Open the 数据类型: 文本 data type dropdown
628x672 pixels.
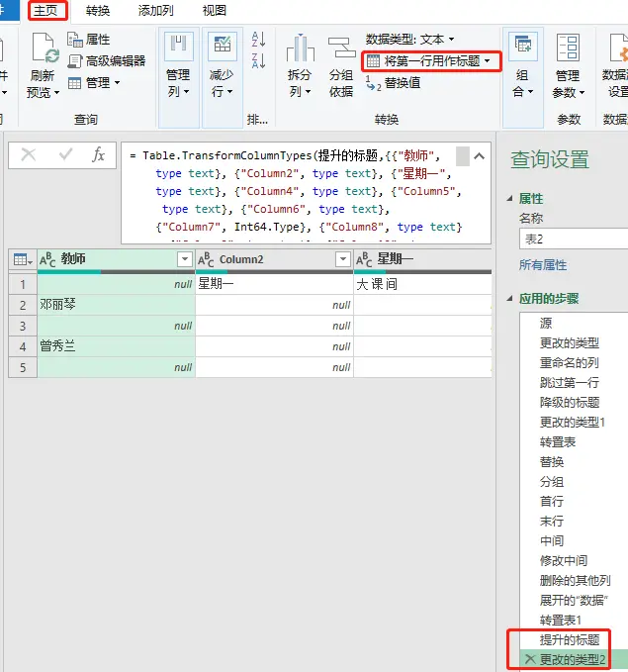pos(409,40)
